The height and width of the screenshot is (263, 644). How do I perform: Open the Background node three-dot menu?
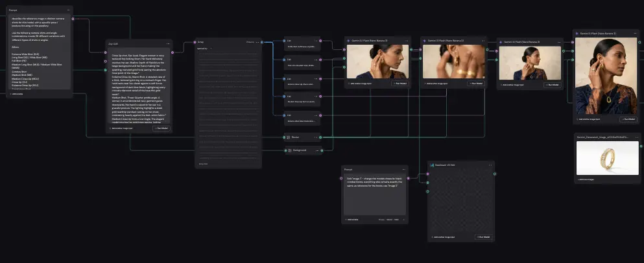click(317, 150)
